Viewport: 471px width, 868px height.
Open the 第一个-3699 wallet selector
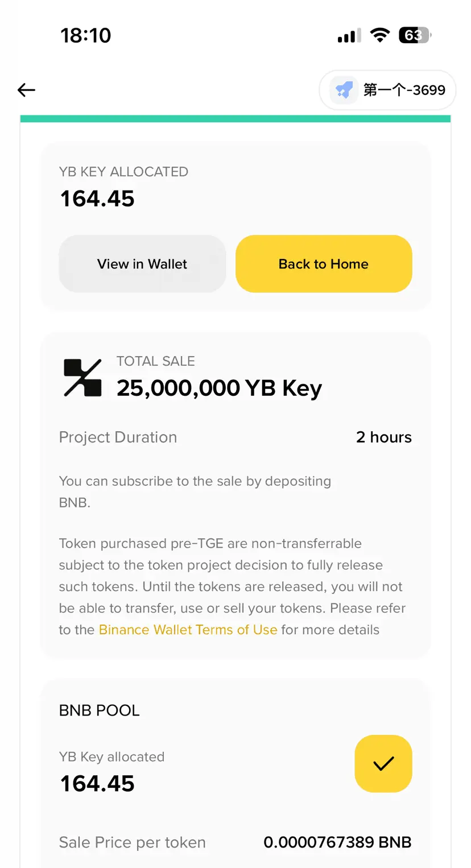click(x=388, y=90)
